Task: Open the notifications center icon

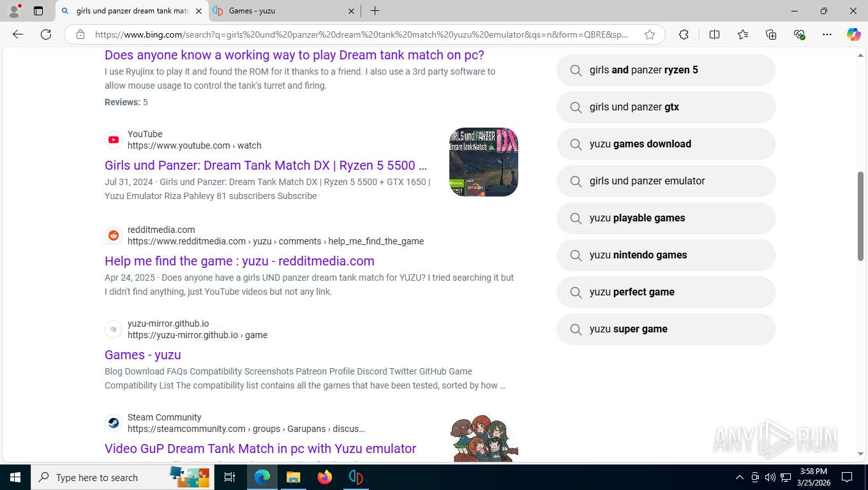Action: pos(847,477)
